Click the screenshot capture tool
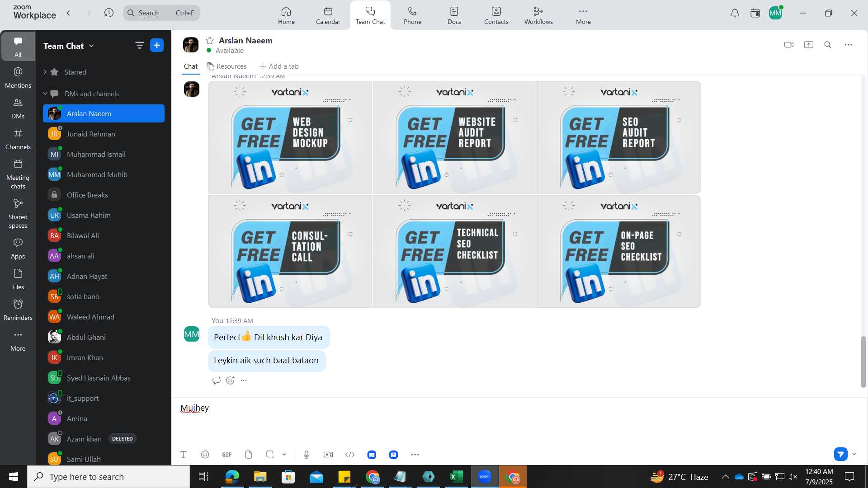Viewport: 868px width, 488px height. 270,455
